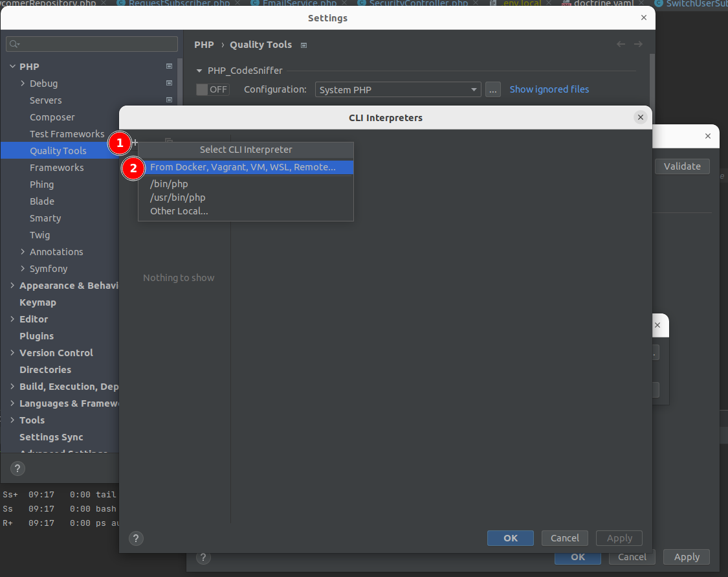Click the Settings search field
The image size is (728, 577).
pos(92,44)
